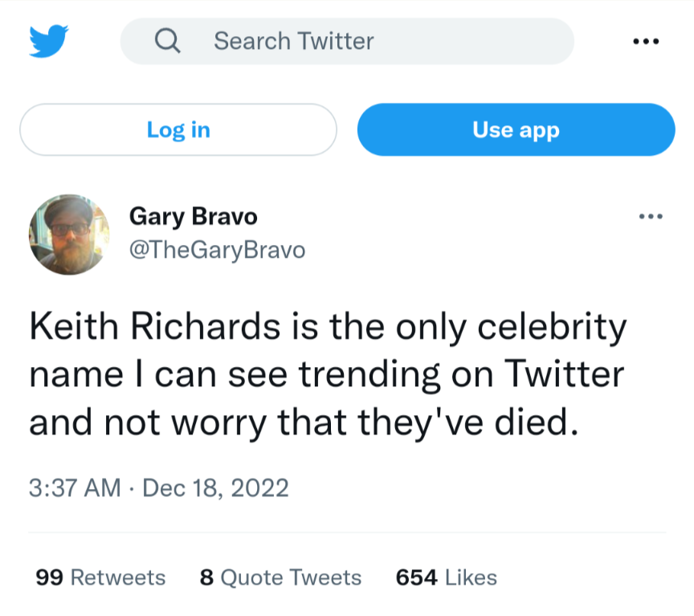Click the number 654 beside Likes

pos(416,577)
